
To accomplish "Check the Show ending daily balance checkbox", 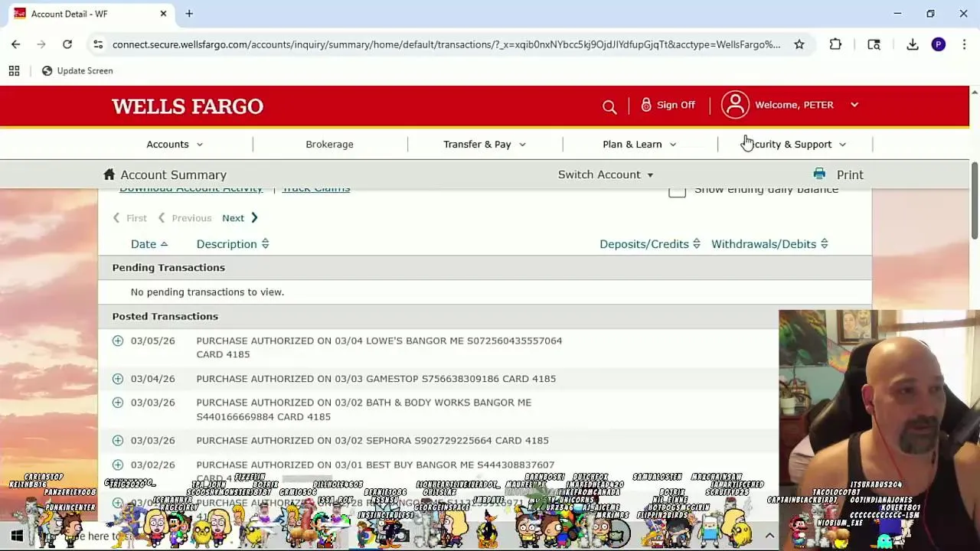I will pyautogui.click(x=677, y=191).
